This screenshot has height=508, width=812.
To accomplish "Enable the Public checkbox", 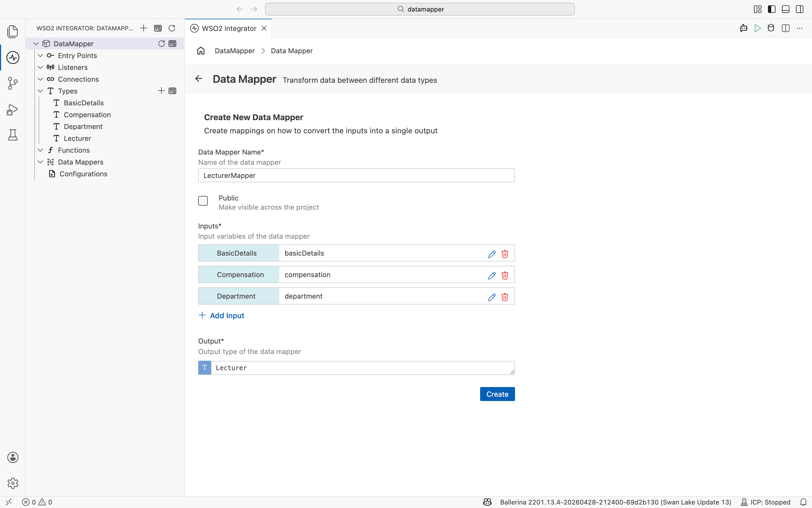I will tap(203, 201).
